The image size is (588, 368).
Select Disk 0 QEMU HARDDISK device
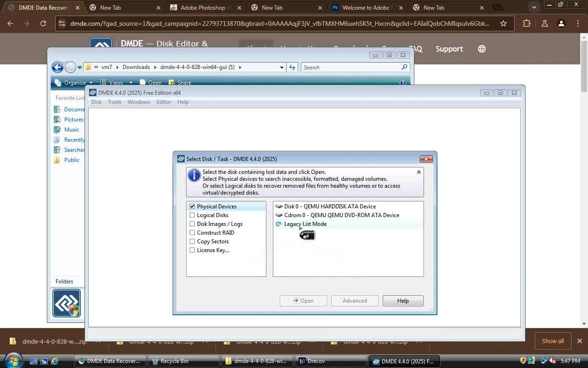coord(348,207)
